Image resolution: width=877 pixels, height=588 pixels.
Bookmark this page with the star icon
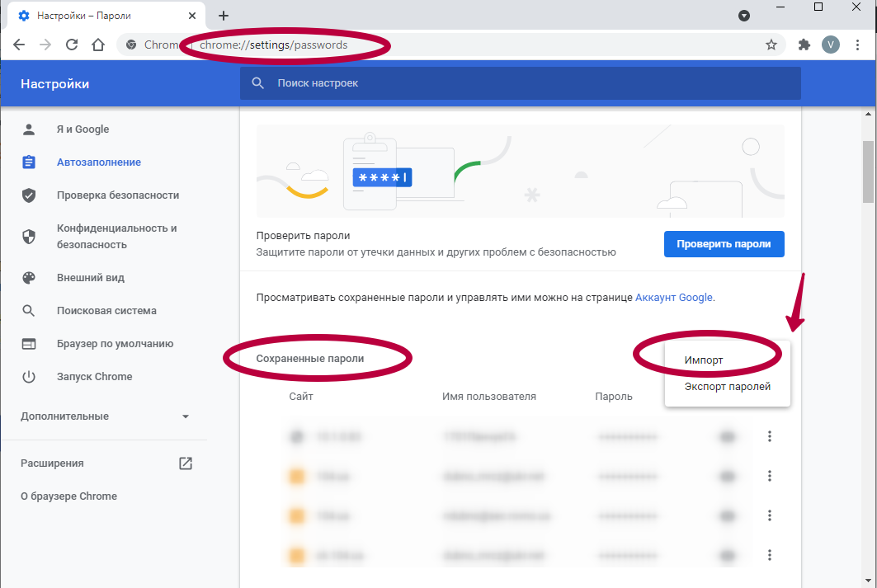point(771,45)
